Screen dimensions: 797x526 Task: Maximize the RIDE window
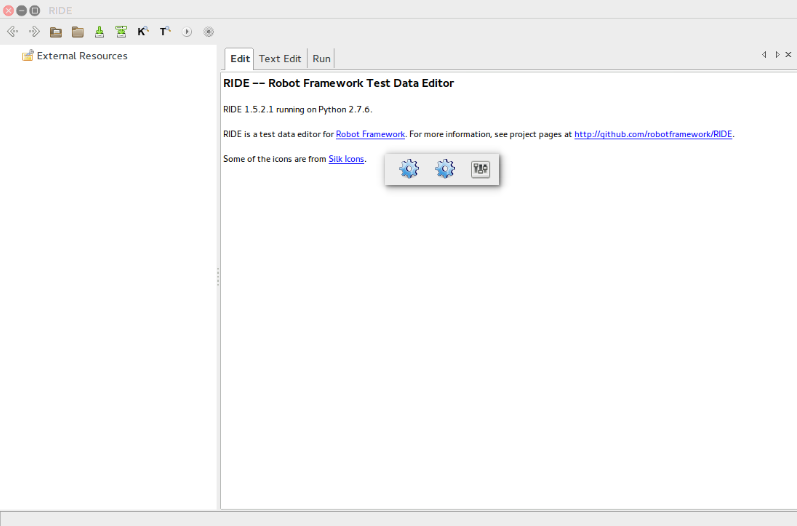coord(35,10)
